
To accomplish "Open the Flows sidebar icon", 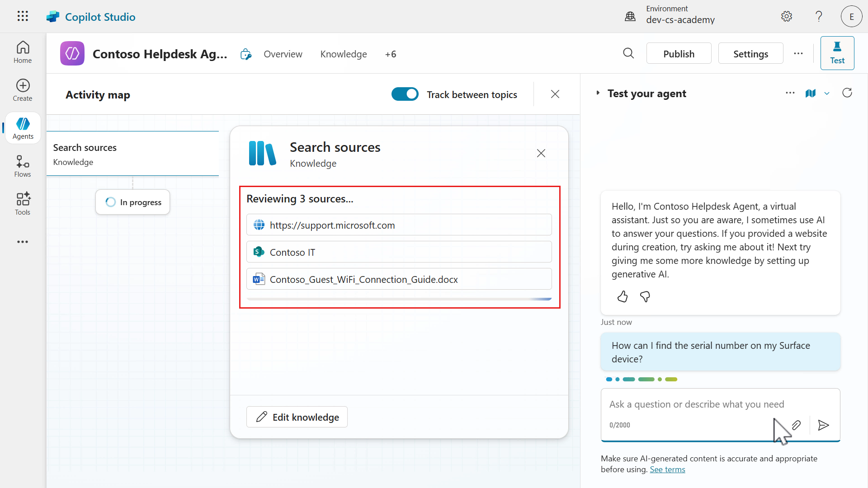I will pyautogui.click(x=23, y=166).
